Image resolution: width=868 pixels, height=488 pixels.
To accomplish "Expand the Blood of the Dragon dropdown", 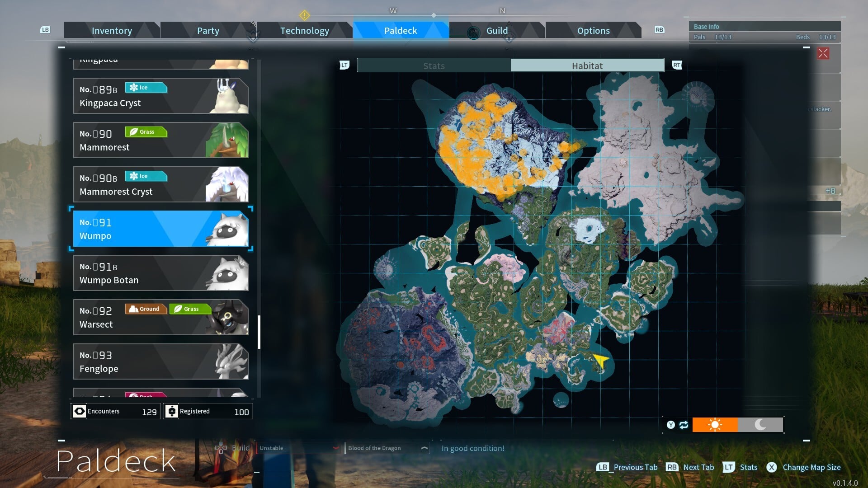I will [x=424, y=448].
